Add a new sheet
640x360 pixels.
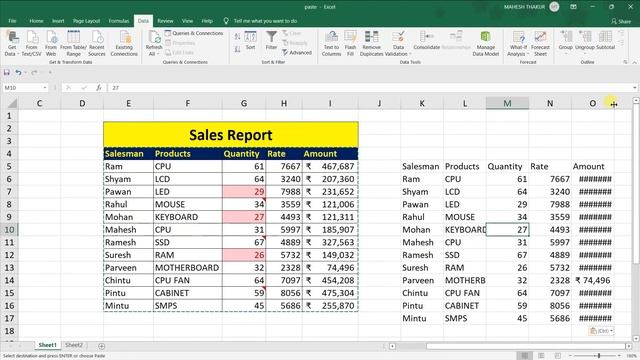[101, 346]
